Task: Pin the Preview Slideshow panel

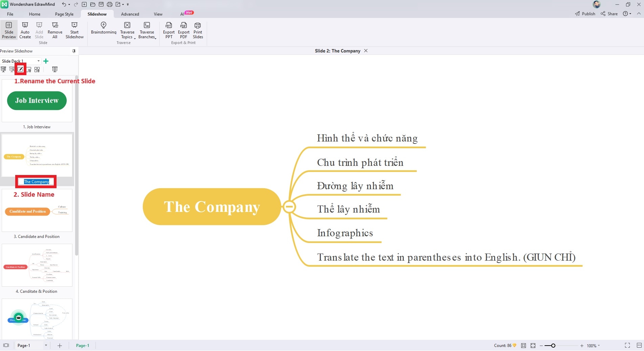Action: (x=74, y=51)
